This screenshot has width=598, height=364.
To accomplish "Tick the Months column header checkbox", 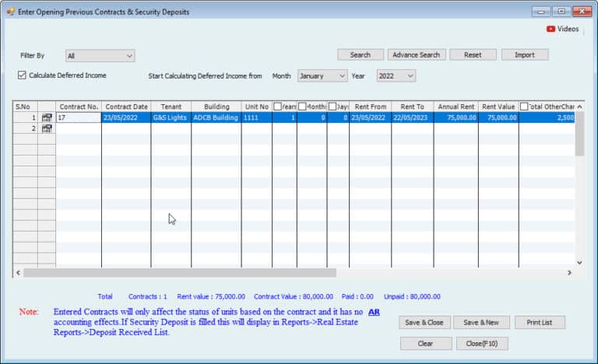I will (302, 106).
